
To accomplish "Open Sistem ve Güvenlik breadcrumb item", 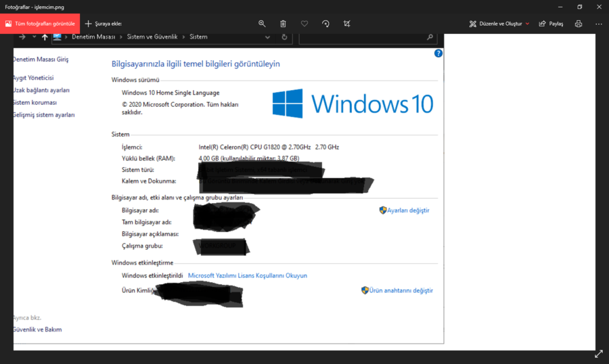I will pyautogui.click(x=152, y=37).
